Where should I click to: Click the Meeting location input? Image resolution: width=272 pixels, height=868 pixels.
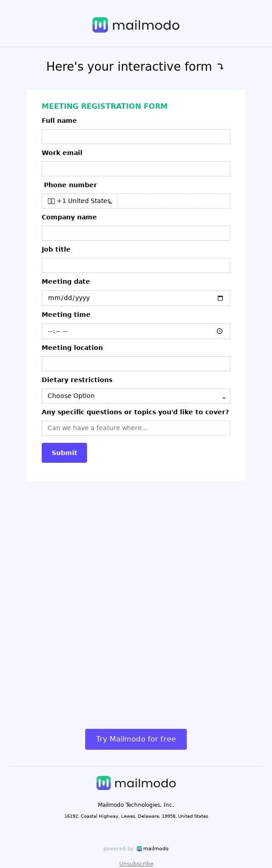point(136,364)
